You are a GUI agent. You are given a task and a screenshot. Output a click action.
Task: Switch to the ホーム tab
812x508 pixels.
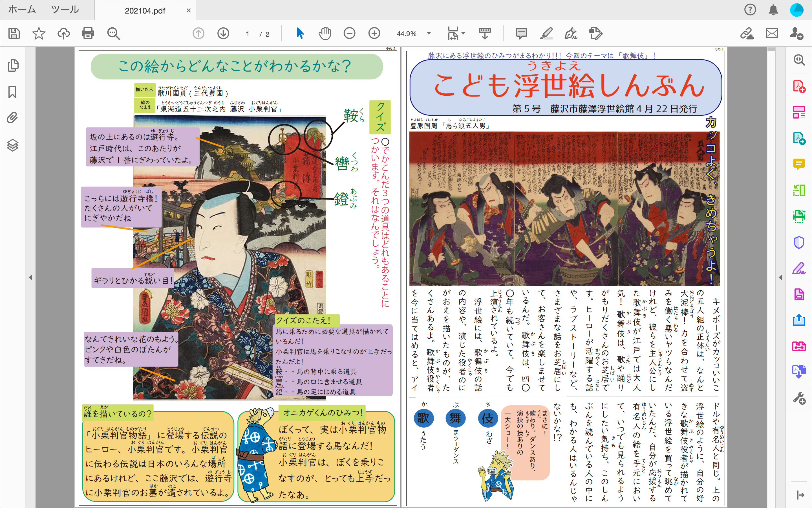[x=22, y=10]
